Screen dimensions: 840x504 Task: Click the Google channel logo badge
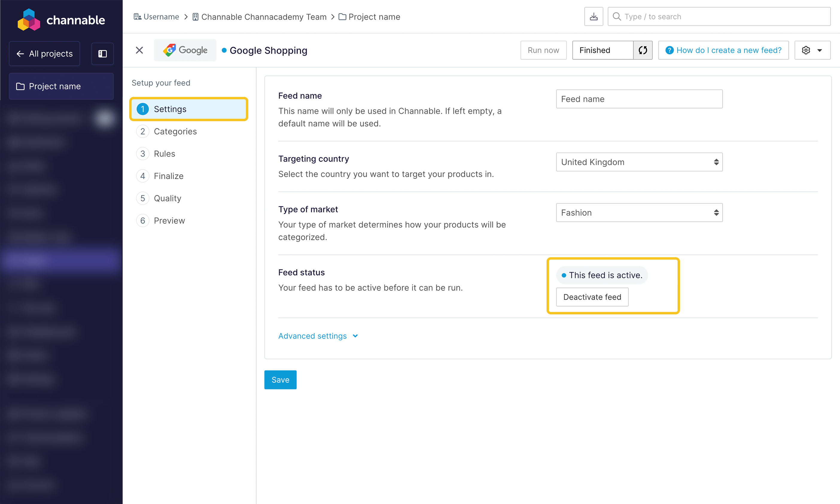coord(185,50)
